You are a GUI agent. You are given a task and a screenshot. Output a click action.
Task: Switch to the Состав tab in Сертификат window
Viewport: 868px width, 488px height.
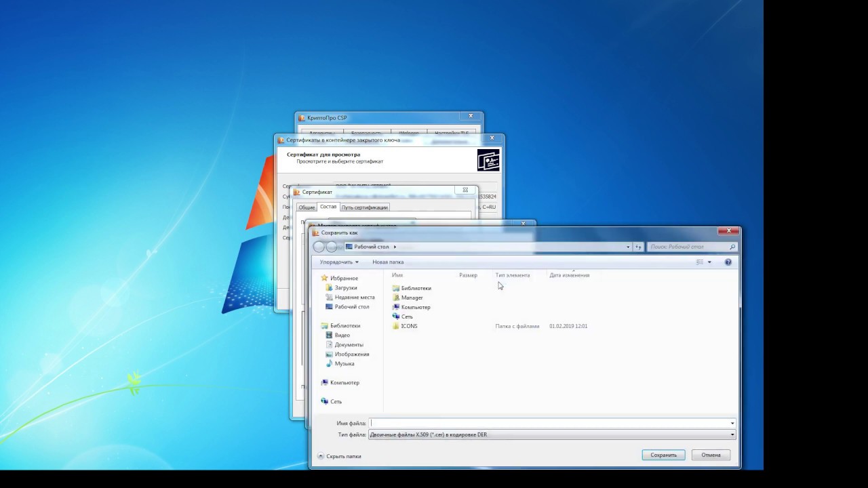[328, 207]
